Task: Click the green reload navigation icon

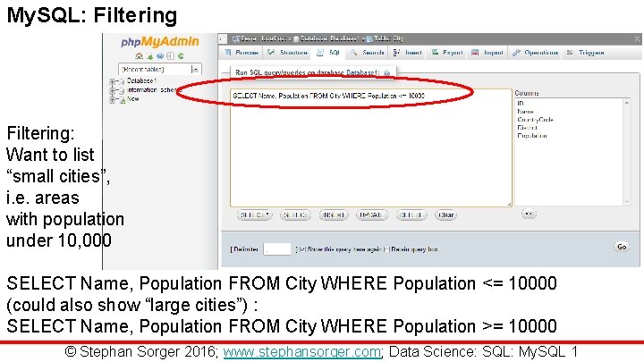Action: [181, 55]
